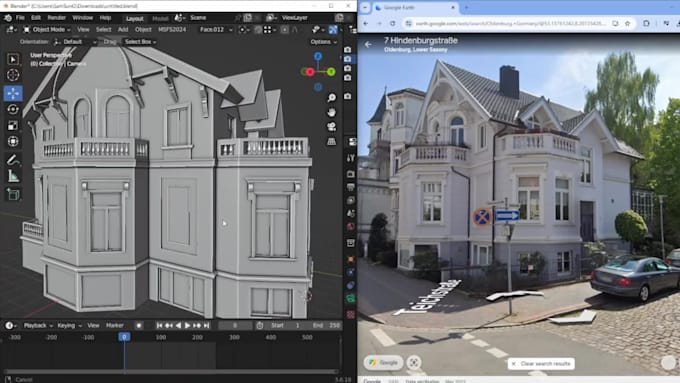
Task: Open the File menu in Blender
Action: click(x=20, y=18)
